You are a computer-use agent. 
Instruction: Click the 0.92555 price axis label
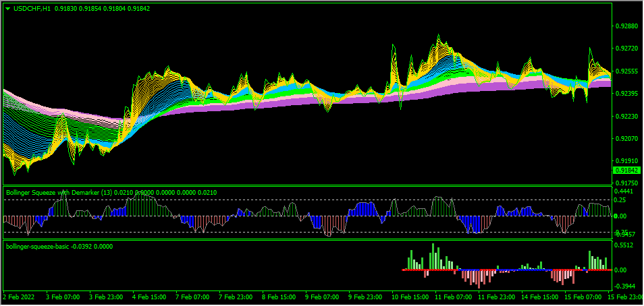click(626, 71)
